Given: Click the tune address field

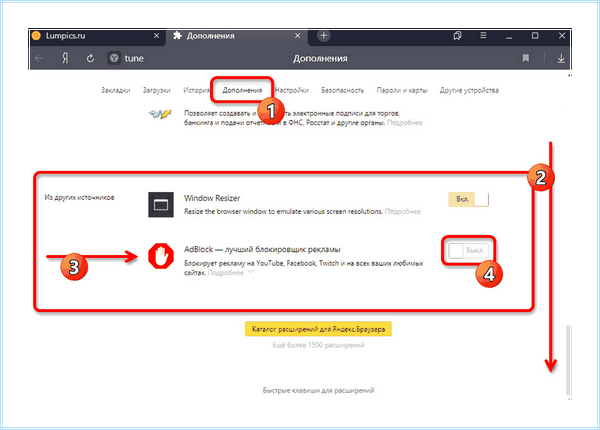Looking at the screenshot, I should [x=134, y=58].
